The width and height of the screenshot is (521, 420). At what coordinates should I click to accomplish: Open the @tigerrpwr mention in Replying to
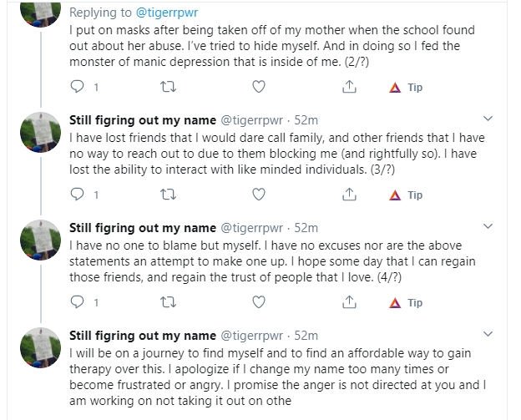167,13
